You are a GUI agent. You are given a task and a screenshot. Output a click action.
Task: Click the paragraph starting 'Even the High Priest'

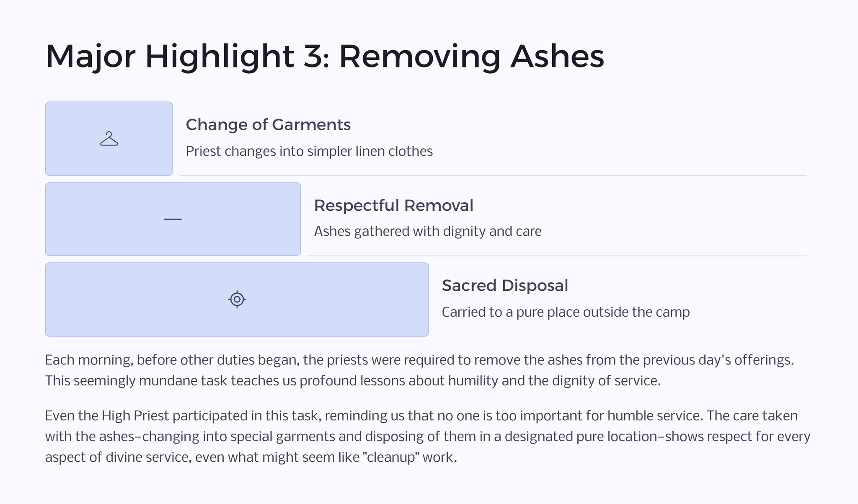[x=428, y=436]
